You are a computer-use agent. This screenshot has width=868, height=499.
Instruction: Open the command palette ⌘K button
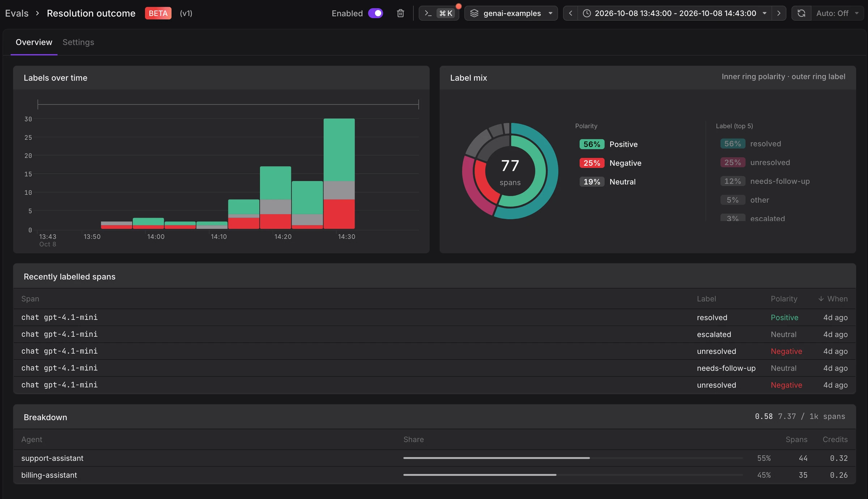tap(439, 13)
